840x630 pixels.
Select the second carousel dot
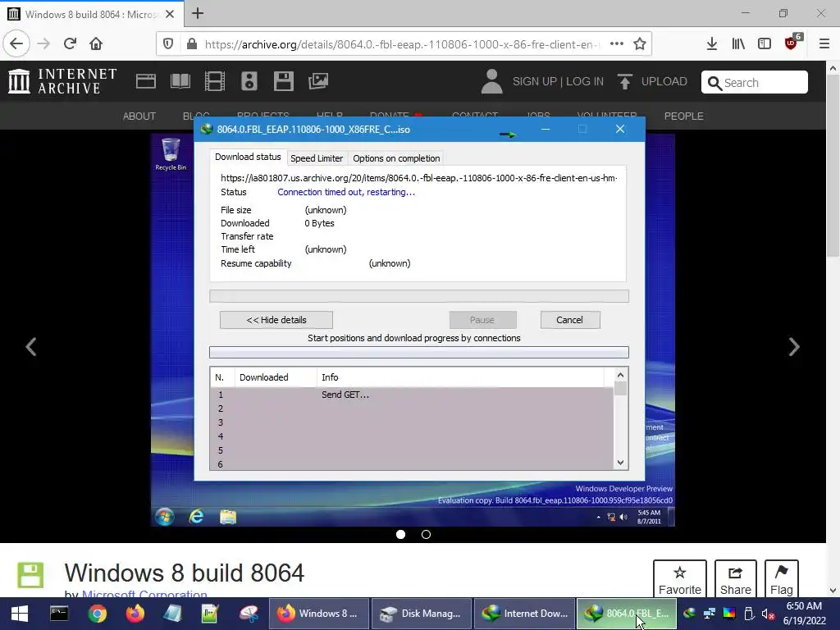(426, 535)
